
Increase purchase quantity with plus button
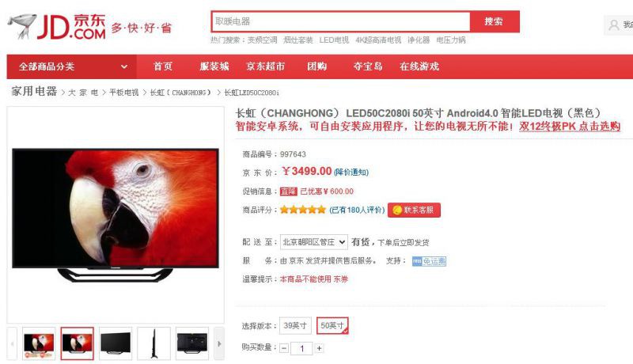coord(319,348)
